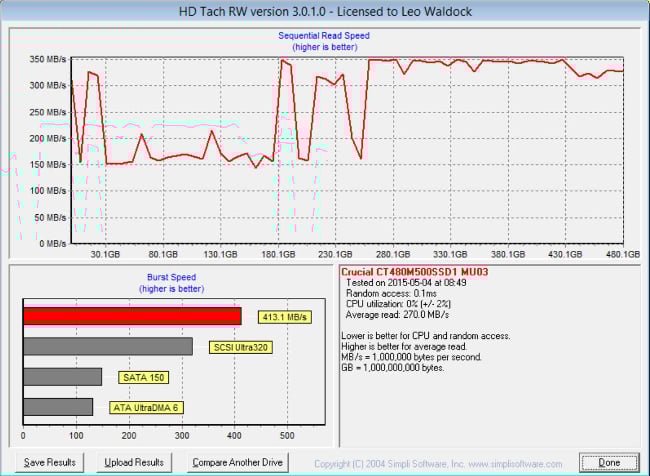Click the 480.1GB axis label
The height and width of the screenshot is (476, 650).
click(623, 254)
